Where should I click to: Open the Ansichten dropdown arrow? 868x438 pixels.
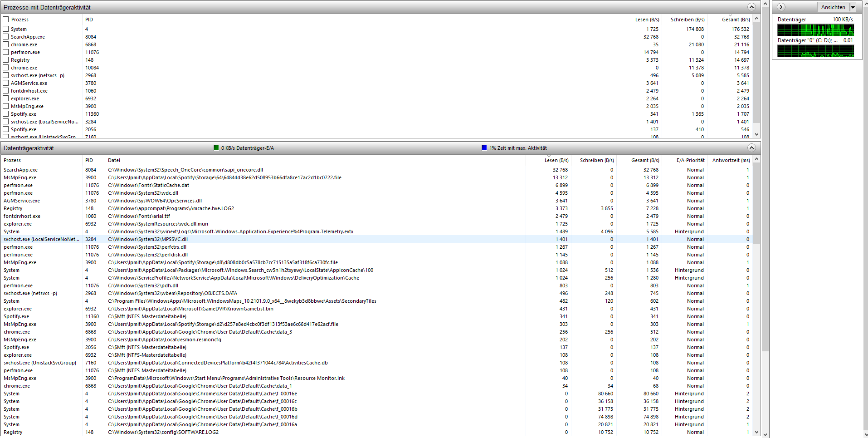pyautogui.click(x=853, y=7)
